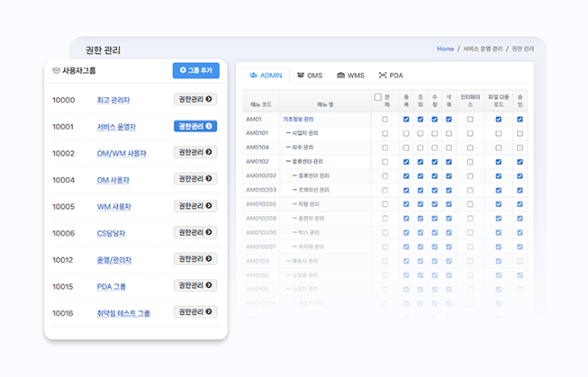Check 승인 for row AM0101
The width and height of the screenshot is (588, 377).
click(520, 133)
